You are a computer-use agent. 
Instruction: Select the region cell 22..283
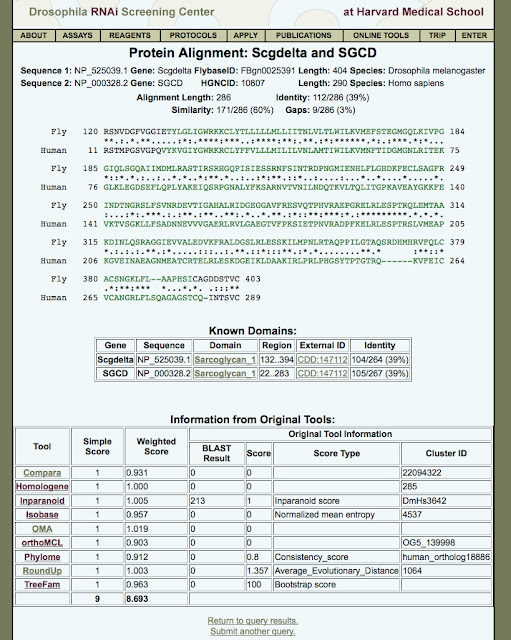coord(277,373)
